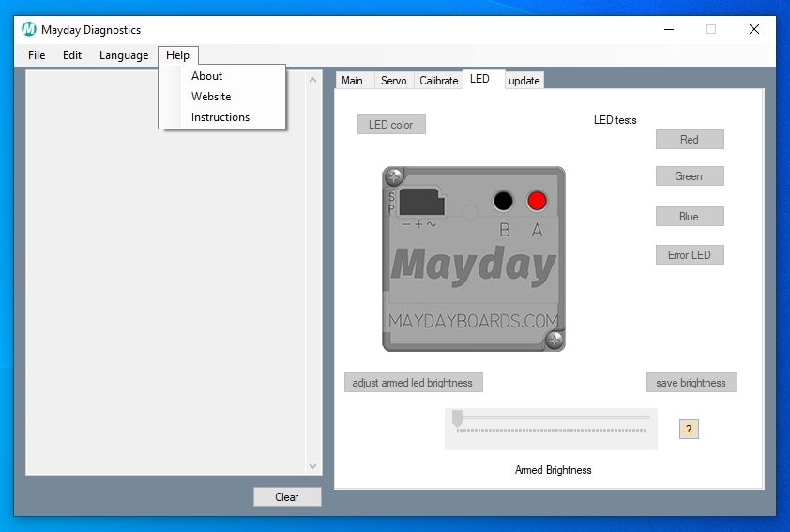This screenshot has height=532, width=790.
Task: Switch to the Servo tab
Action: pyautogui.click(x=393, y=81)
